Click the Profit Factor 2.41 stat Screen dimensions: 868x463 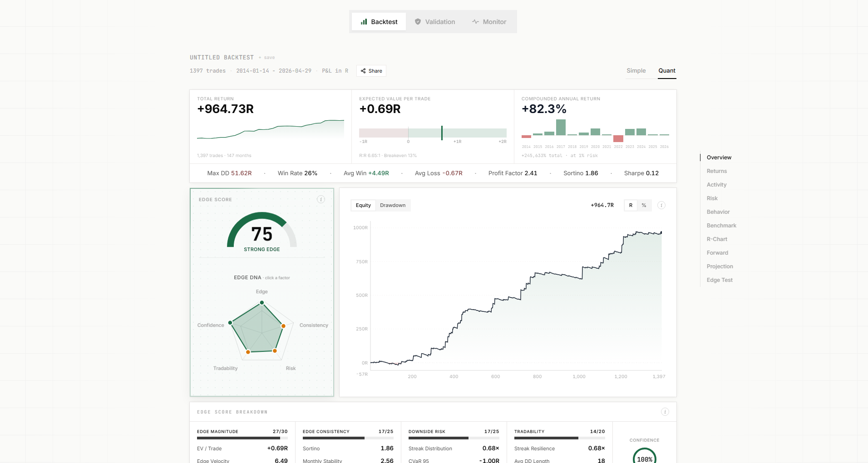513,173
